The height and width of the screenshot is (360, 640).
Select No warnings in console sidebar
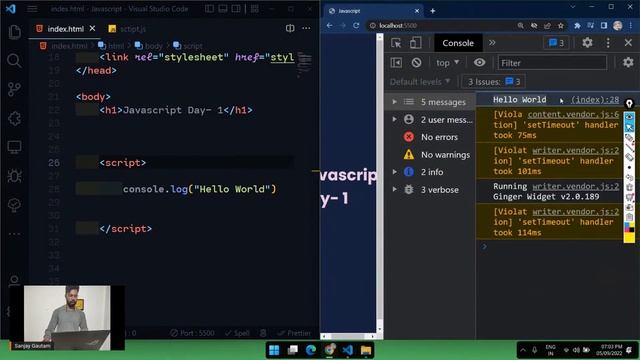coord(445,155)
